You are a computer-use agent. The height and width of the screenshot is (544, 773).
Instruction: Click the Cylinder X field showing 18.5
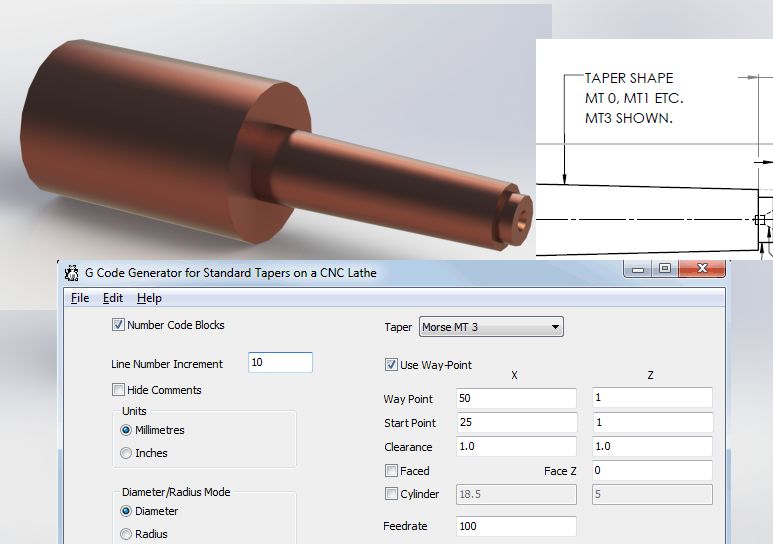click(516, 494)
